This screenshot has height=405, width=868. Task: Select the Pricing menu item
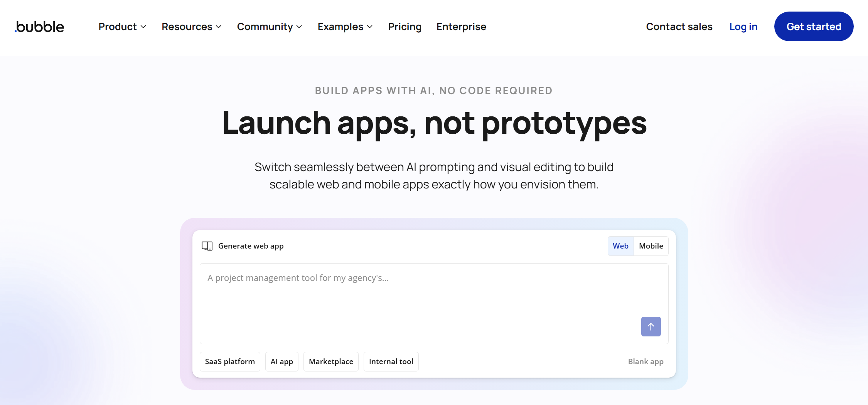click(405, 26)
